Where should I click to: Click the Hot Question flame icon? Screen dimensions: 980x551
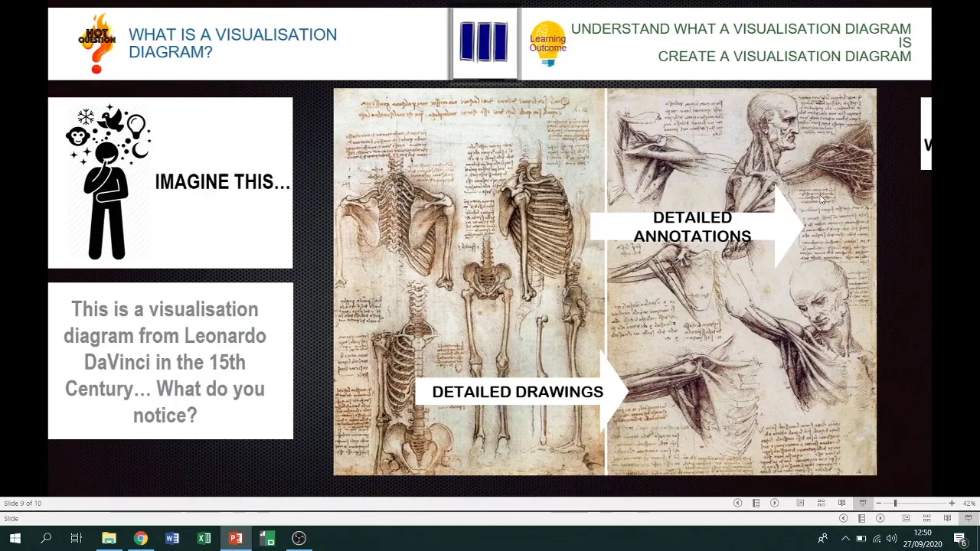[x=96, y=43]
